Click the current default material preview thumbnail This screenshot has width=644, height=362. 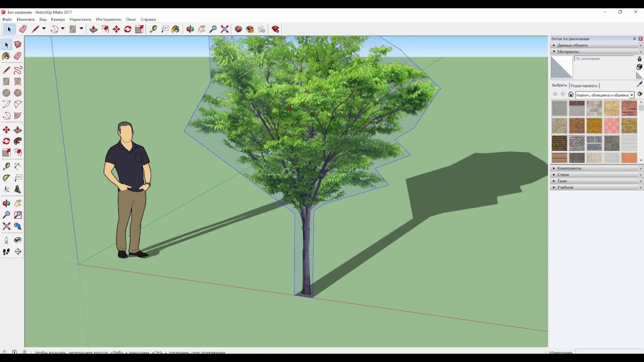point(561,67)
